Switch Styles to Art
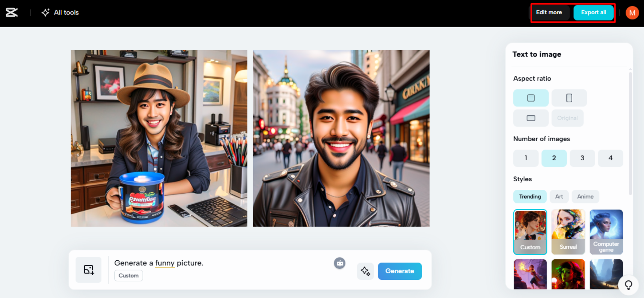The image size is (644, 298). tap(559, 197)
